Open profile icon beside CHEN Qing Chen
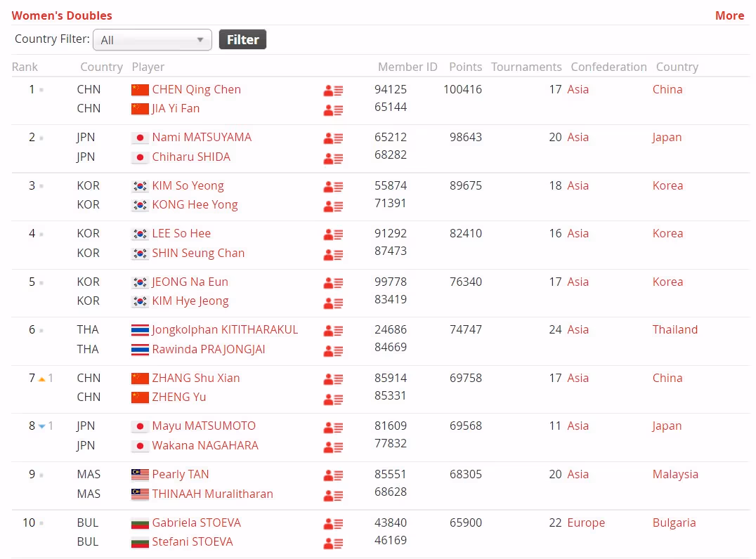The image size is (756, 559). (x=333, y=91)
